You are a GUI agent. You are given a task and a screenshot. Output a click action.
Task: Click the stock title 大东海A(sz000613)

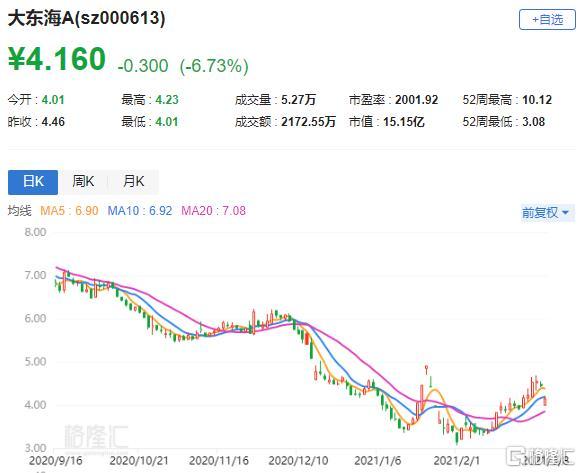pos(86,18)
